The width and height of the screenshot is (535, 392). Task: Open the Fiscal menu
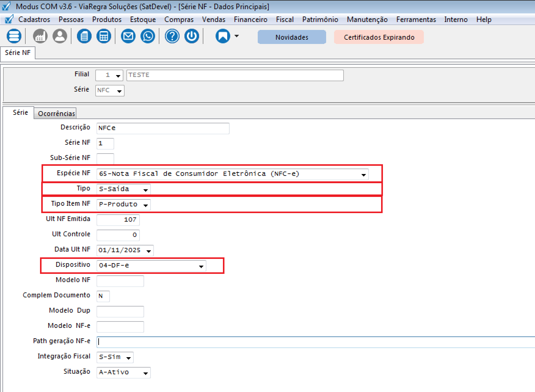pyautogui.click(x=285, y=20)
